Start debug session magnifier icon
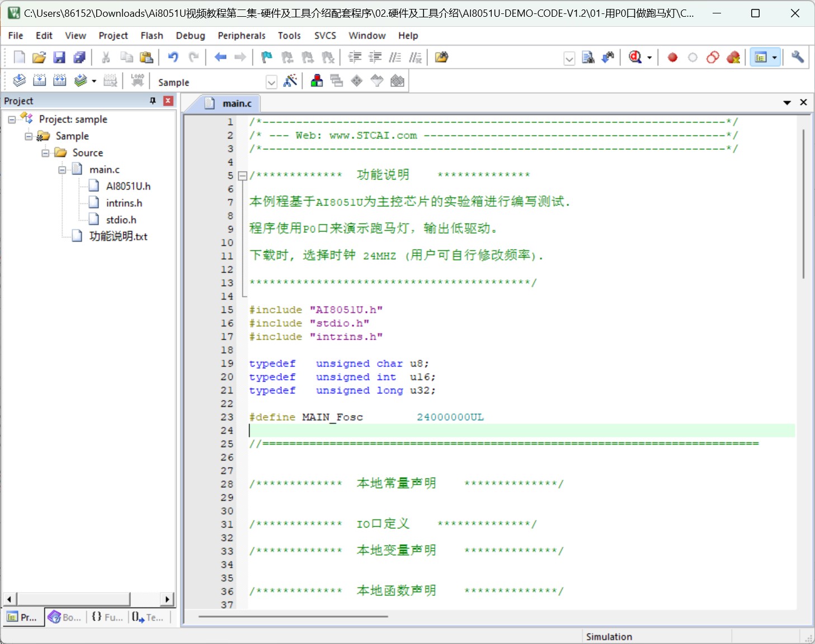This screenshot has height=644, width=815. [635, 57]
